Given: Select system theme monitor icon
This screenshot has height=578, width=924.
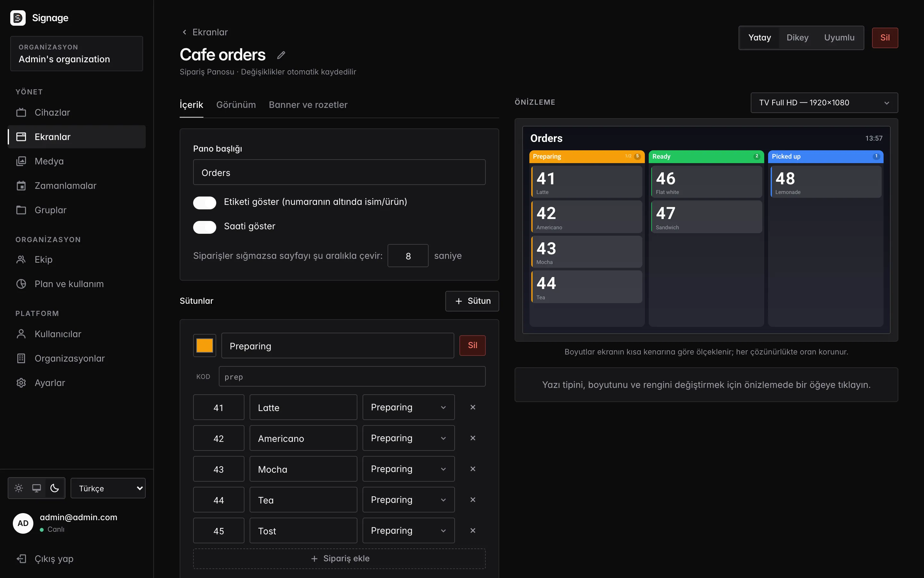Looking at the screenshot, I should 37,488.
